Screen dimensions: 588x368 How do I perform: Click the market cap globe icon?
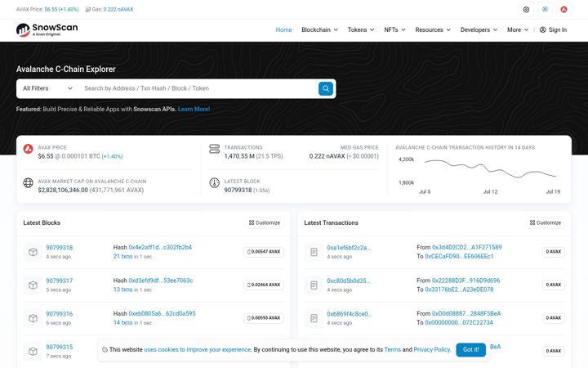[x=28, y=182]
